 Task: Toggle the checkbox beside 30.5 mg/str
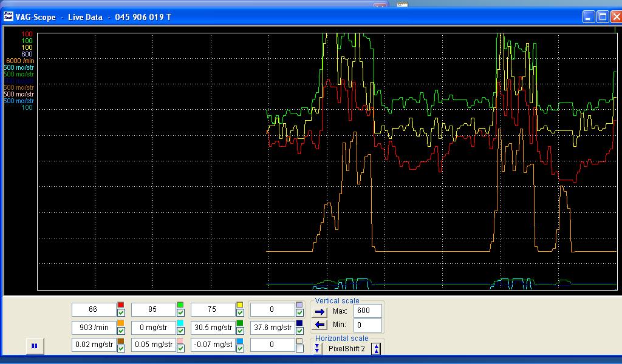point(240,331)
